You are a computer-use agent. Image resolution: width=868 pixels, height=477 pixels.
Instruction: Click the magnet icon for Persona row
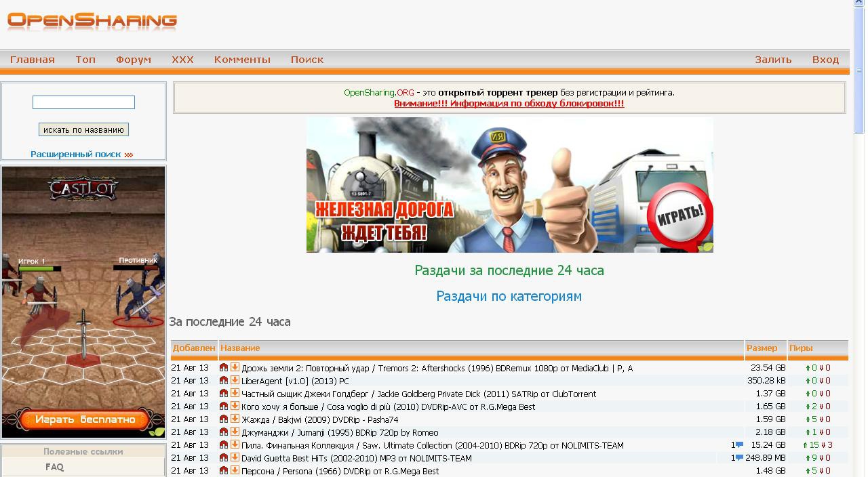tap(224, 470)
